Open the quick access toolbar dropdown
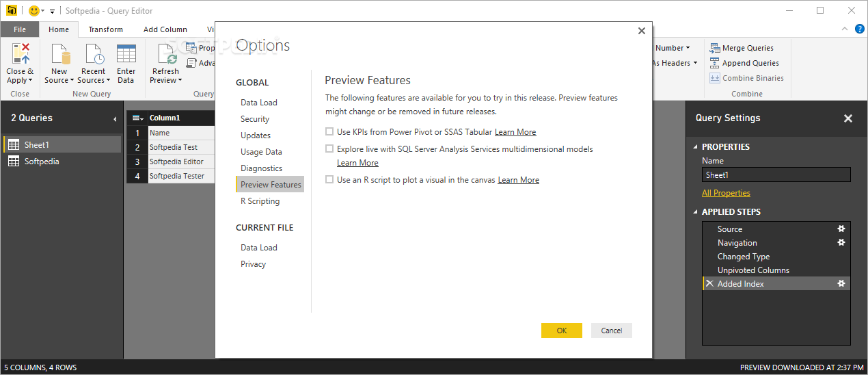868x375 pixels. (x=52, y=11)
